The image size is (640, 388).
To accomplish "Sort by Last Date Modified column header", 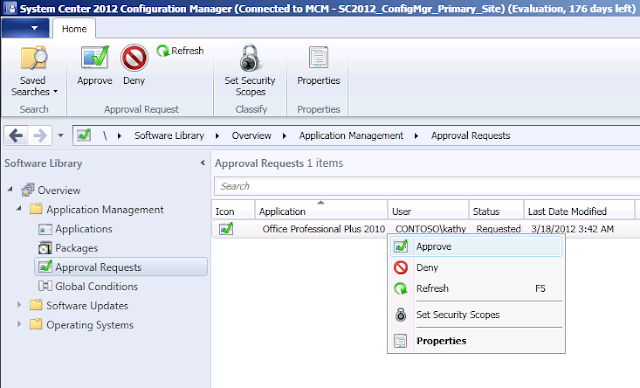I will pyautogui.click(x=579, y=211).
